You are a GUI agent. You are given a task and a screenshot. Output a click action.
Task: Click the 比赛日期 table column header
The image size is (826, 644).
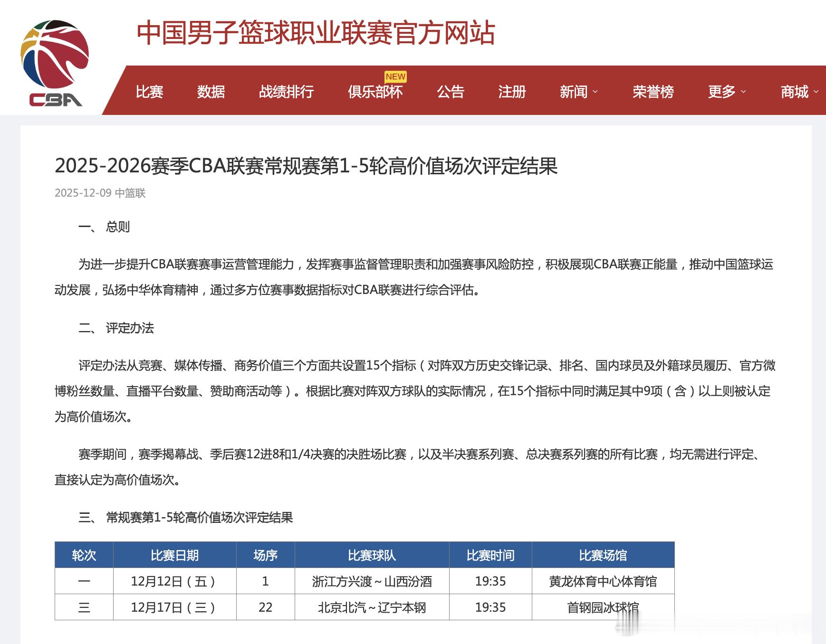click(174, 555)
